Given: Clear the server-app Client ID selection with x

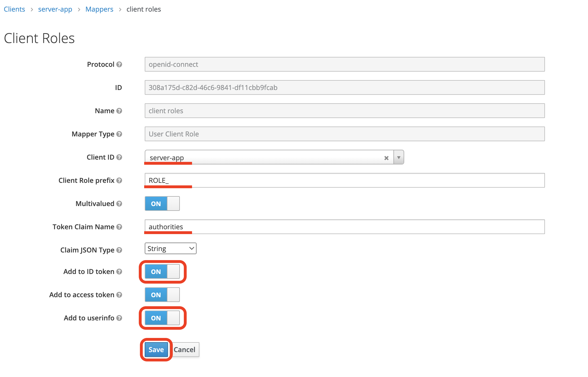Looking at the screenshot, I should (x=386, y=158).
